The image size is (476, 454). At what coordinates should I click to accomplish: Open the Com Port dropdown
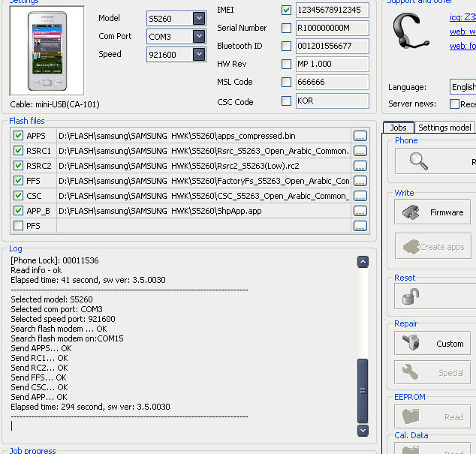point(199,37)
